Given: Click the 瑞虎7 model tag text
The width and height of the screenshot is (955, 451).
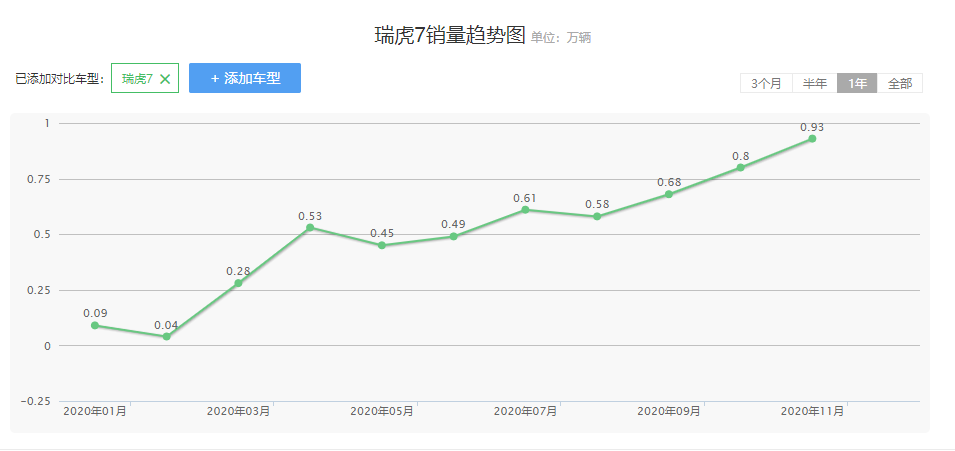Looking at the screenshot, I should (x=137, y=79).
